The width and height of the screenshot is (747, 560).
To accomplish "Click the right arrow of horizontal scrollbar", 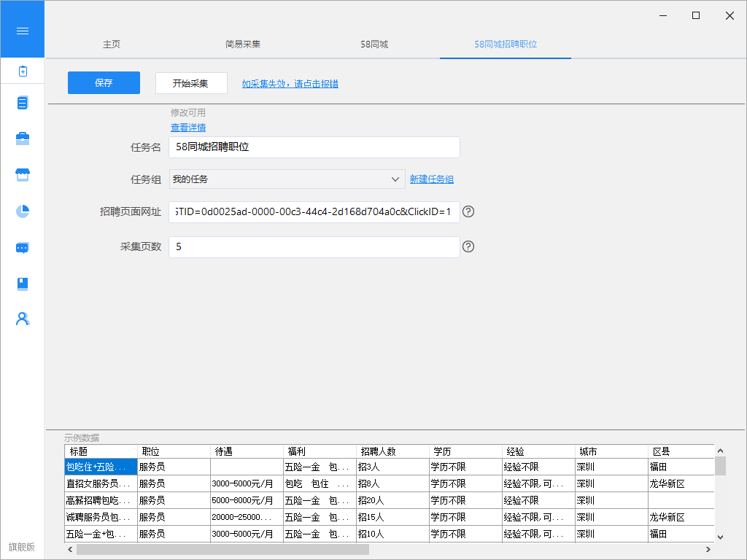I will 708,550.
